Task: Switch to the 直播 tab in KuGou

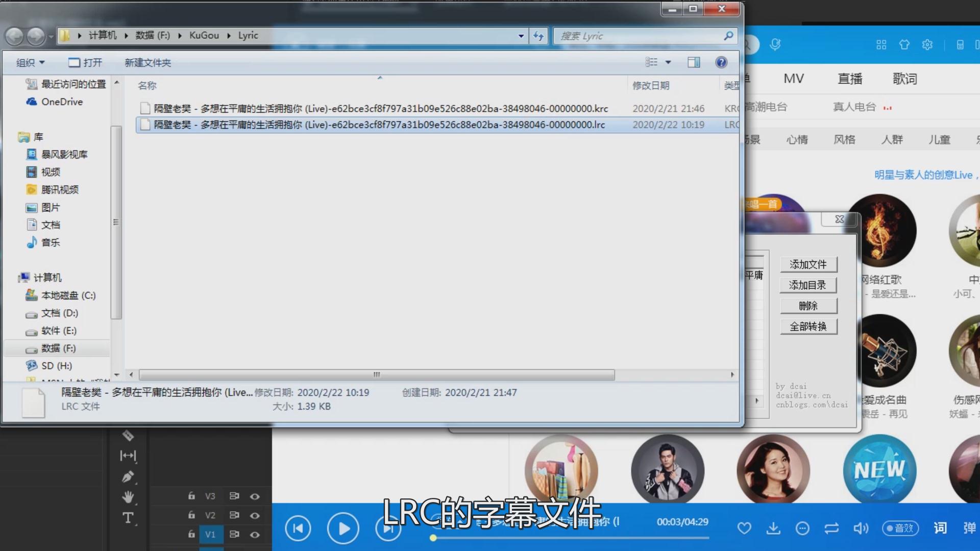Action: (850, 79)
